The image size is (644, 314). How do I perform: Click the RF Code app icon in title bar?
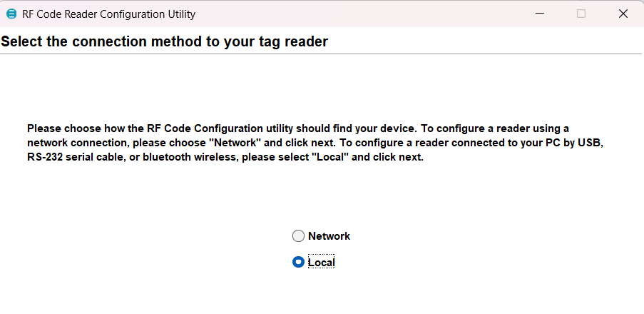click(x=11, y=14)
